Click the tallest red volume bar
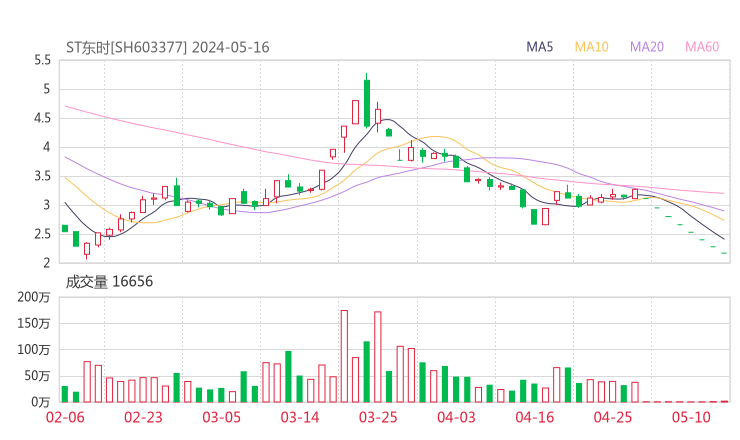This screenshot has width=740, height=440. (344, 356)
